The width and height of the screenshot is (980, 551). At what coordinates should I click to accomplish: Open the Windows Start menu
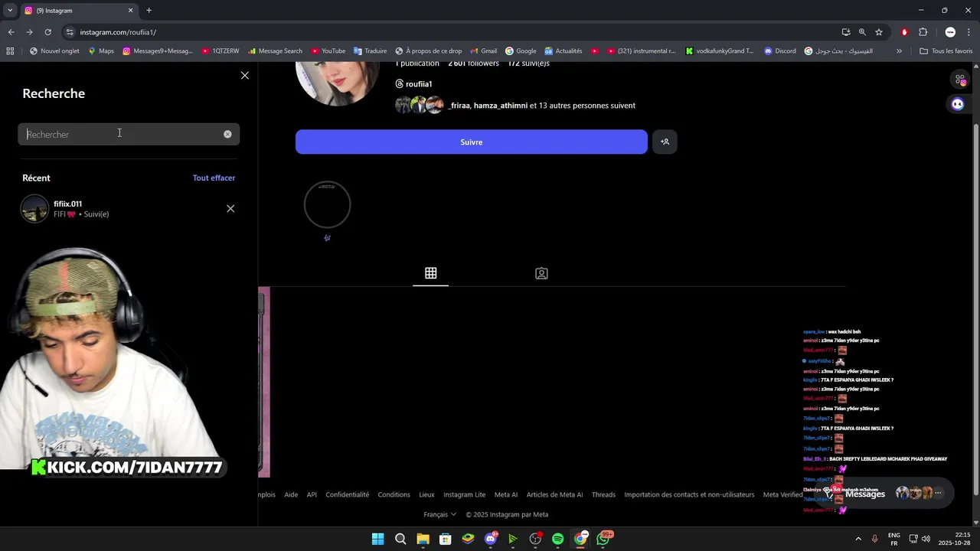click(x=377, y=539)
